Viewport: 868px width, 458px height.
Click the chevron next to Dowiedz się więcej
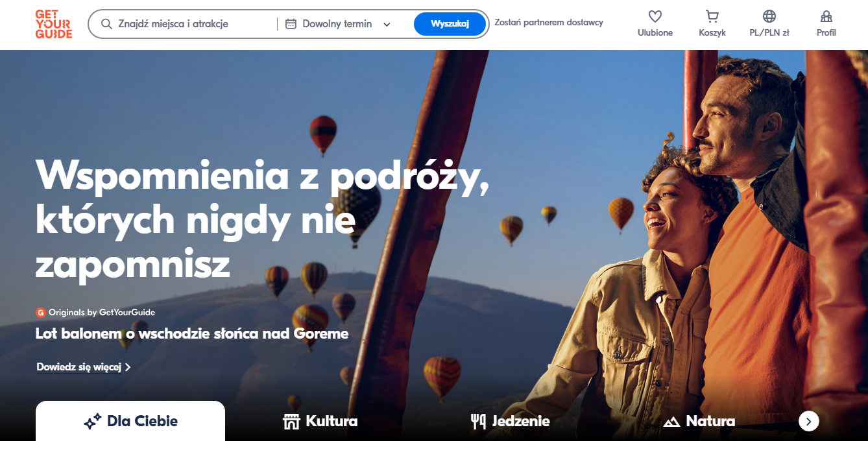point(128,367)
